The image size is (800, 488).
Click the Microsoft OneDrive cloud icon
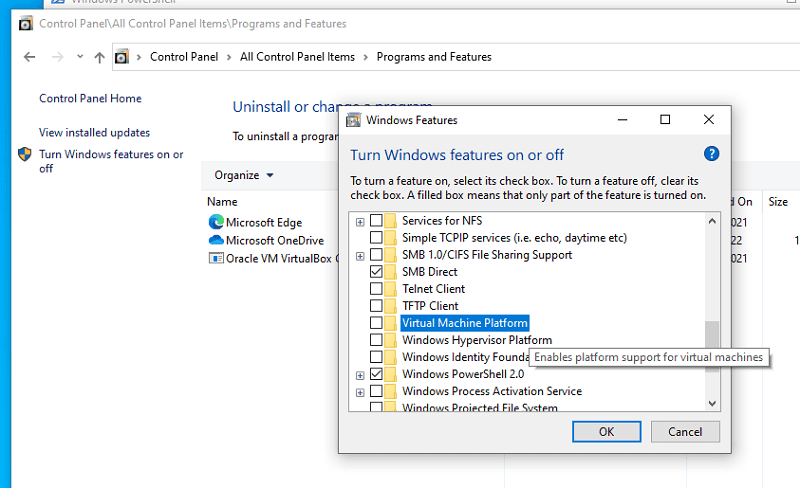[x=216, y=240]
